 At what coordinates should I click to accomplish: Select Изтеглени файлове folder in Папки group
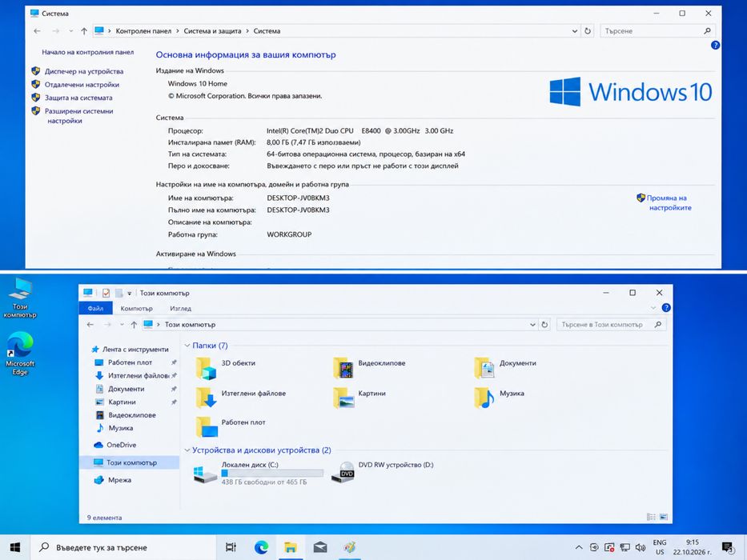pos(240,397)
